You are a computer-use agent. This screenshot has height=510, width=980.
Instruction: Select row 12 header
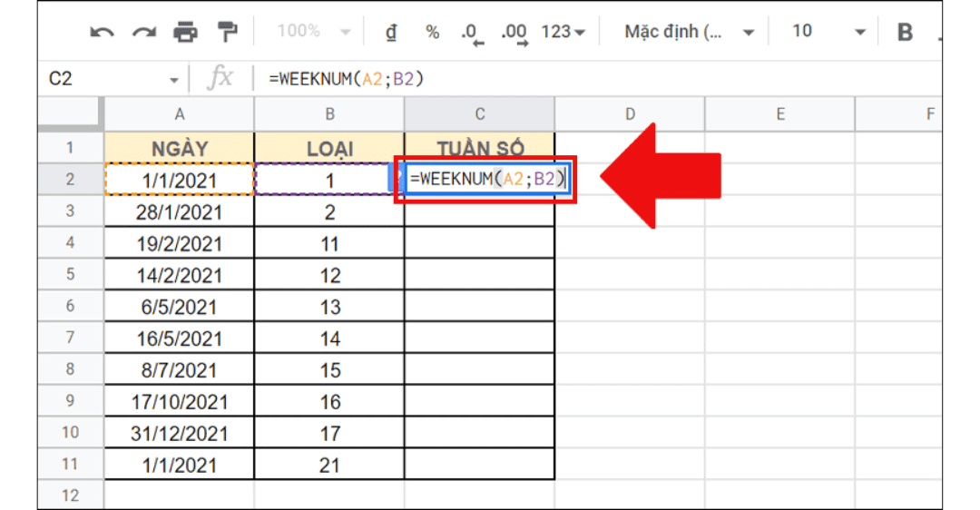(70, 495)
